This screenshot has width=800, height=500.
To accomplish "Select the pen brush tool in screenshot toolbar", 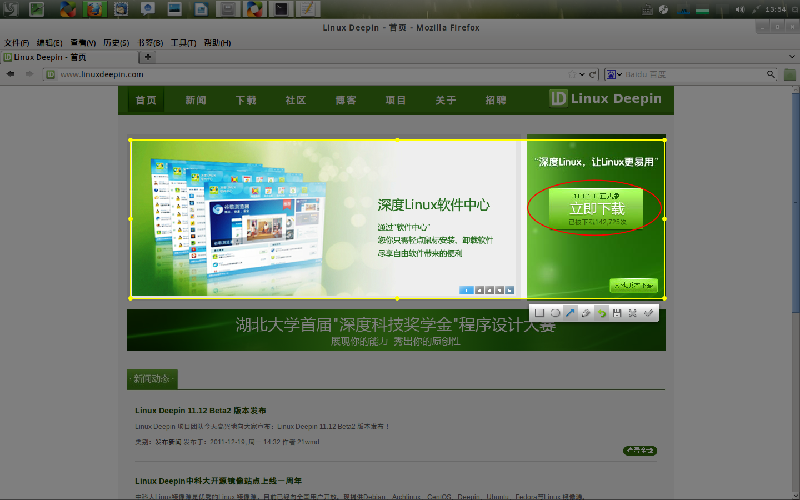I will click(x=586, y=313).
